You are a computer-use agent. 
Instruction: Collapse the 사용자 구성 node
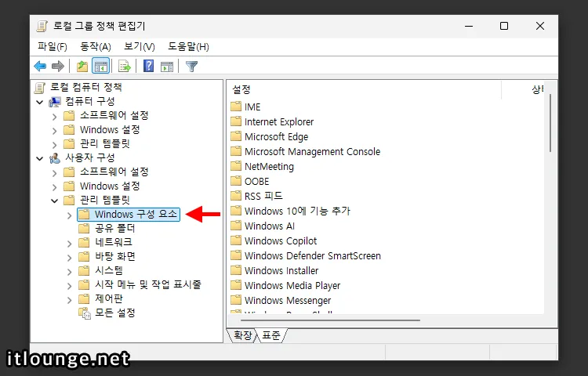click(40, 158)
